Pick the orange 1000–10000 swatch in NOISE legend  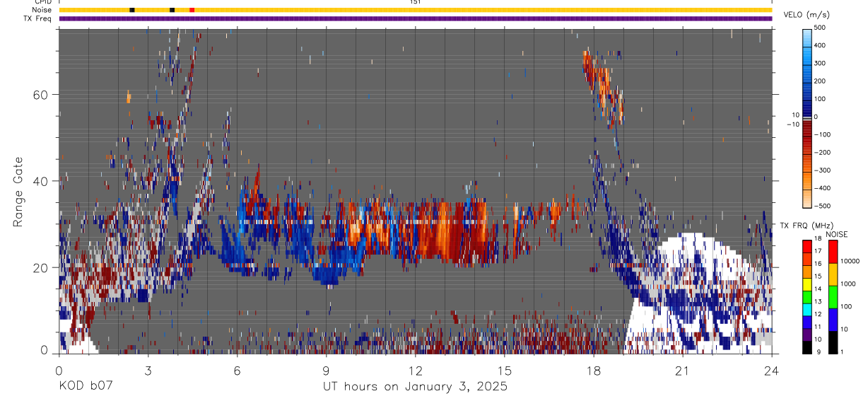832,274
